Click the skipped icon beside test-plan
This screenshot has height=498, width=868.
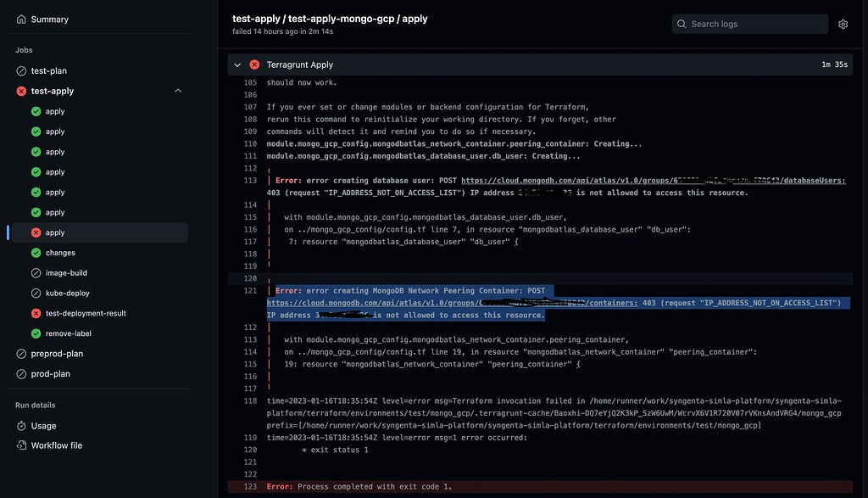coord(22,71)
